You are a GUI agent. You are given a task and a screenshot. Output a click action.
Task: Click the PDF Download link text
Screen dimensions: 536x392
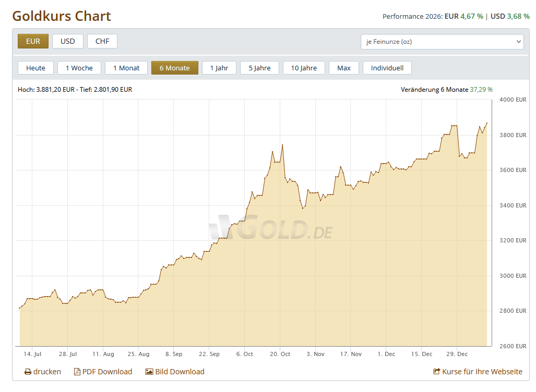[108, 372]
